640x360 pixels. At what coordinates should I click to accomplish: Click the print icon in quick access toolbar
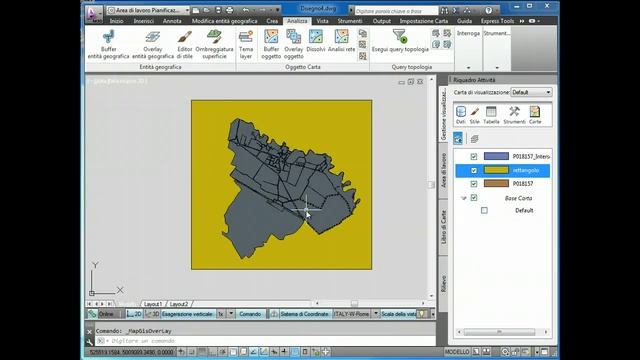229,10
